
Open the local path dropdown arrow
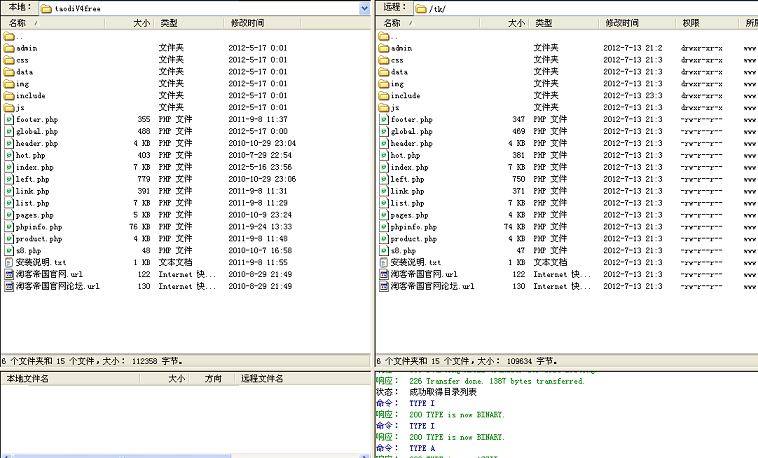(x=364, y=8)
